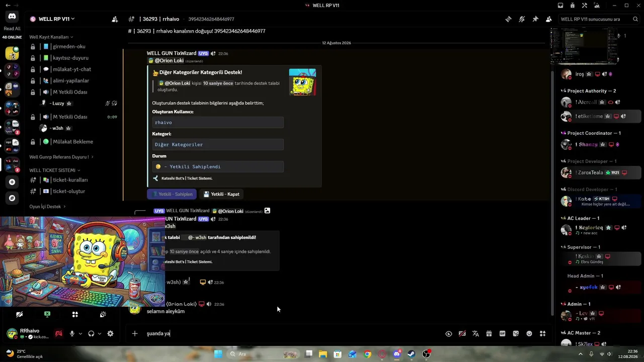Open the apps icon in message bar

pyautogui.click(x=542, y=333)
